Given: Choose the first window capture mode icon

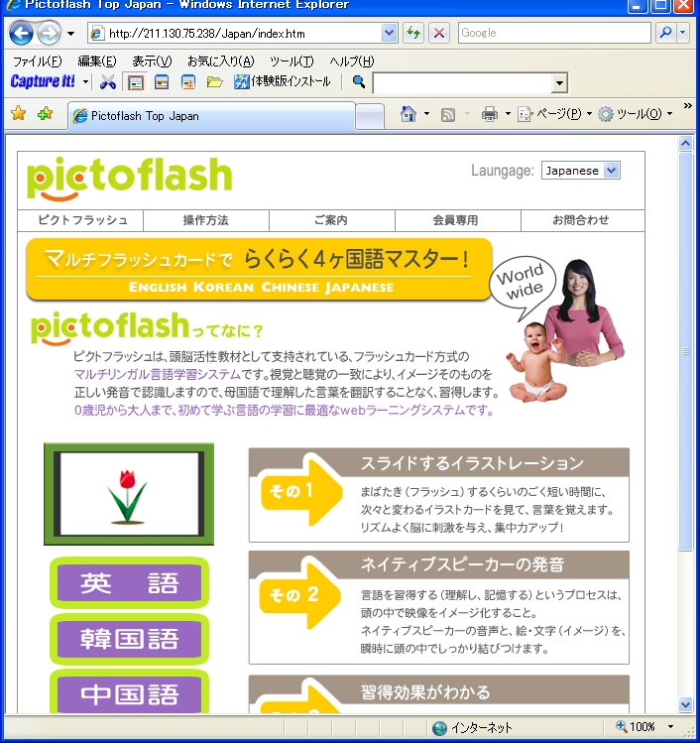Looking at the screenshot, I should 136,83.
